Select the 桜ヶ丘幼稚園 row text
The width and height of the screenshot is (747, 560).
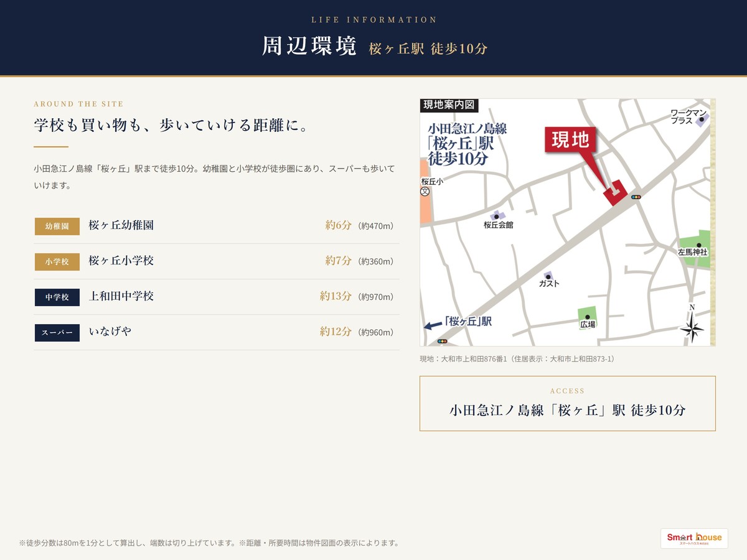121,225
